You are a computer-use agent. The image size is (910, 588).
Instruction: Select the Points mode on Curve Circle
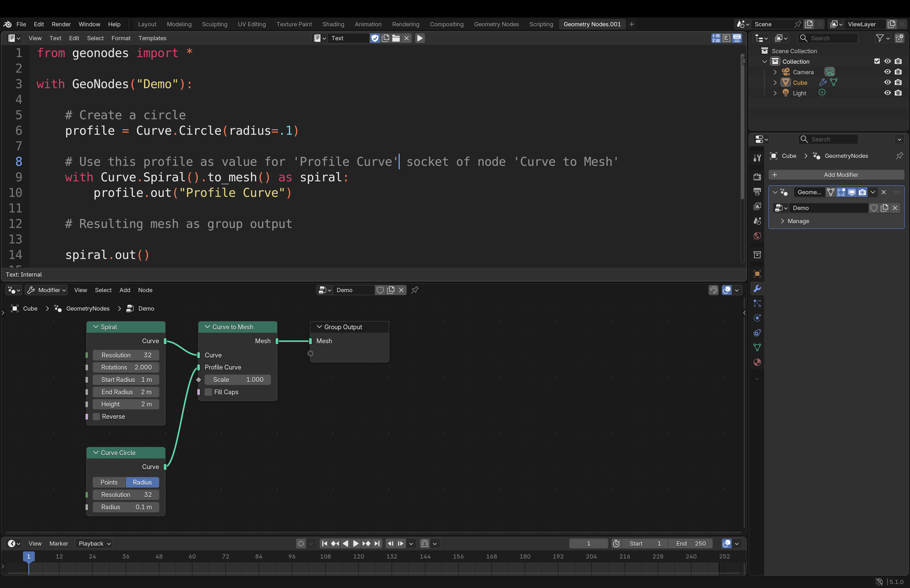[x=109, y=482]
